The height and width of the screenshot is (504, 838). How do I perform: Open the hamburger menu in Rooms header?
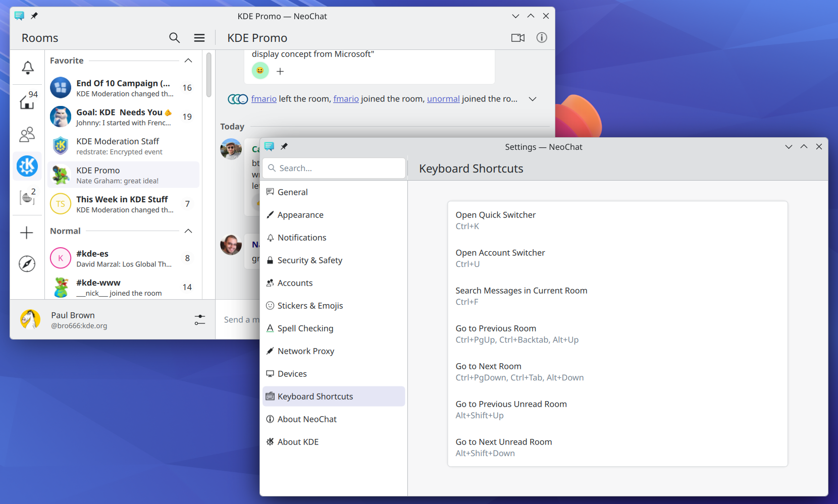(199, 38)
